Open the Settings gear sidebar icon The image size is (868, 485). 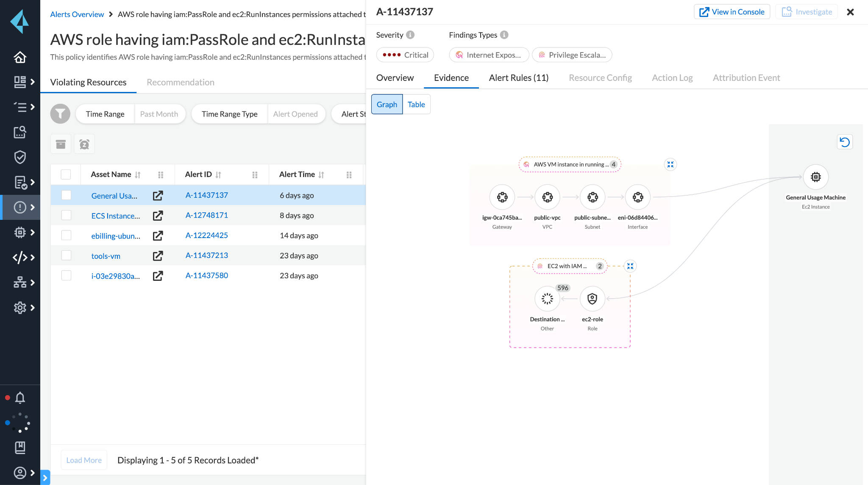pyautogui.click(x=20, y=308)
